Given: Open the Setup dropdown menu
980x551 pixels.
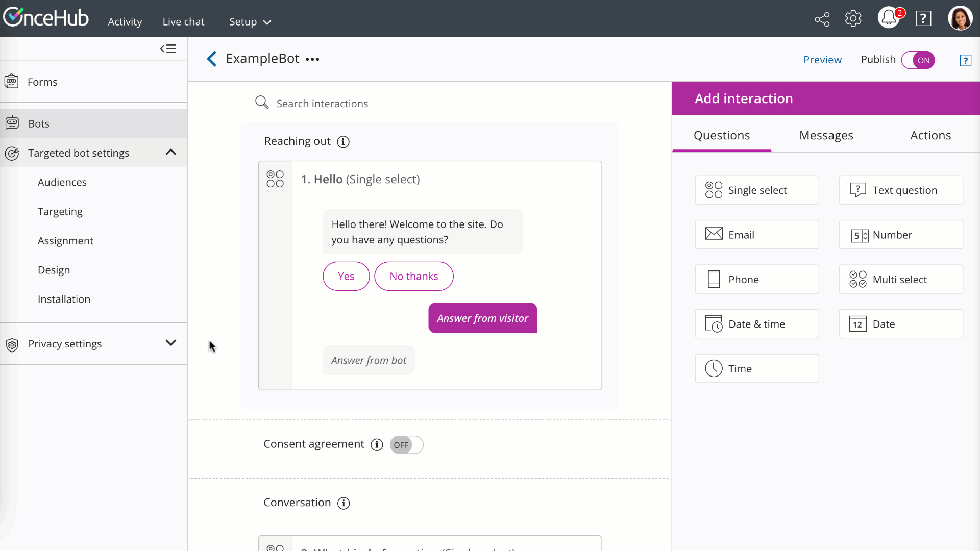Looking at the screenshot, I should point(250,22).
